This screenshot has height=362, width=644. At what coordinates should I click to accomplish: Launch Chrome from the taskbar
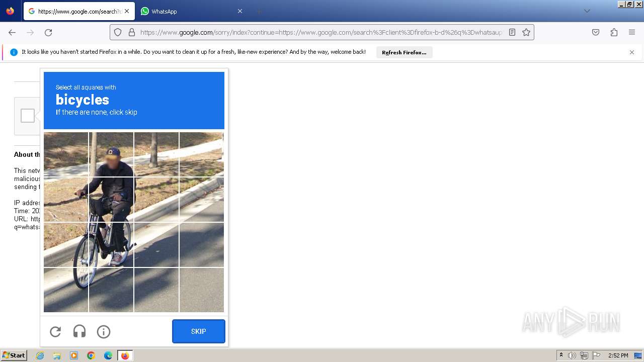[x=91, y=355]
